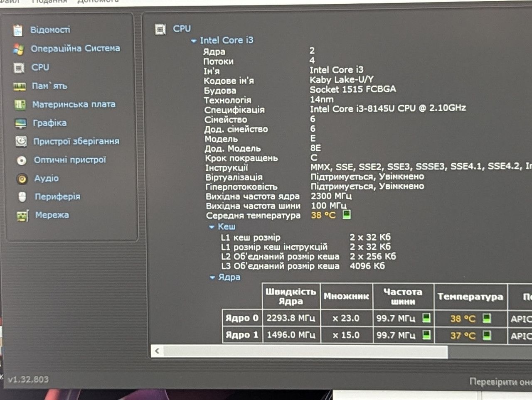The width and height of the screenshot is (532, 400).
Task: Select the Периферія mouse icon
Action: tap(22, 197)
